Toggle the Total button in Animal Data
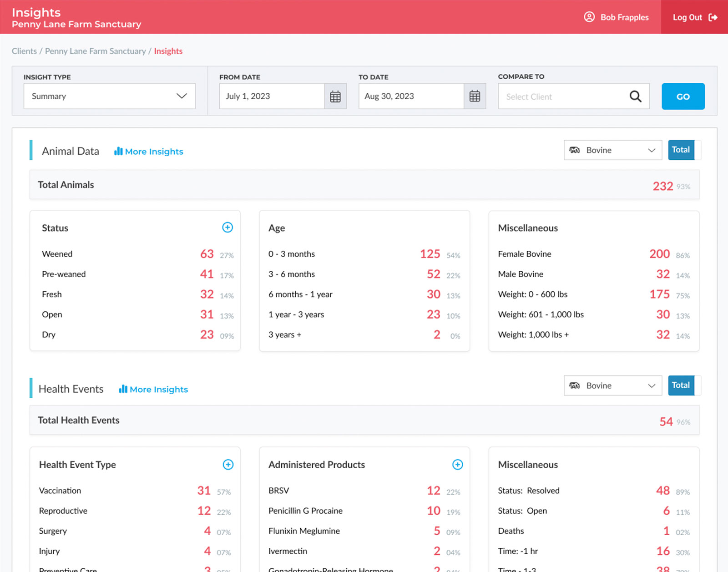 tap(681, 150)
